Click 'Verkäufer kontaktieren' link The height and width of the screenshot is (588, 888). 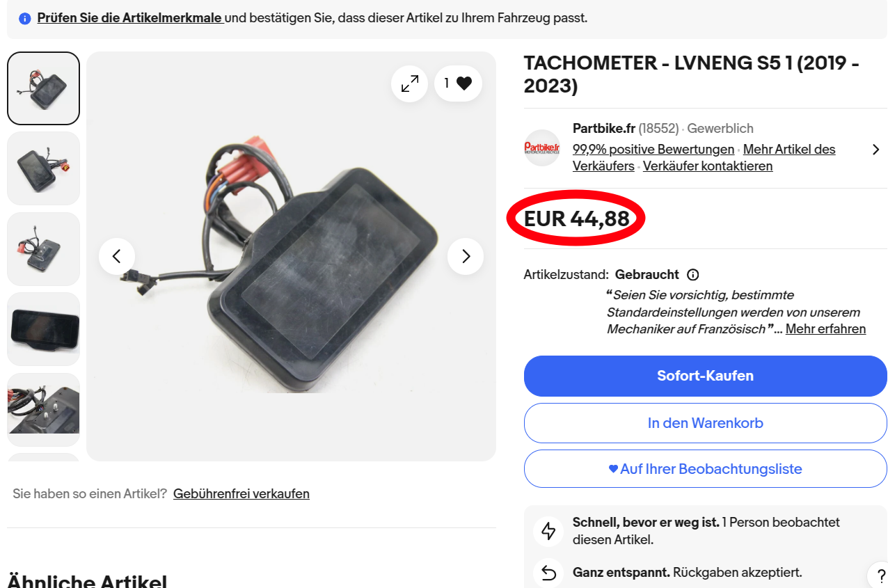tap(707, 166)
